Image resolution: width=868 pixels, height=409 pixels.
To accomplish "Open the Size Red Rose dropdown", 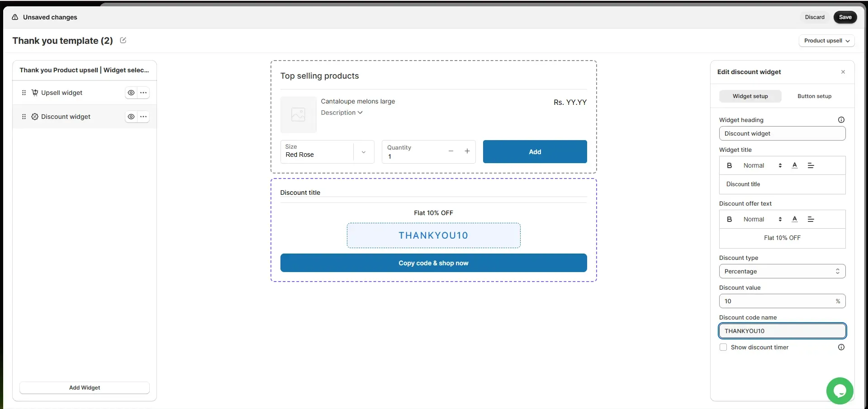I will click(327, 151).
